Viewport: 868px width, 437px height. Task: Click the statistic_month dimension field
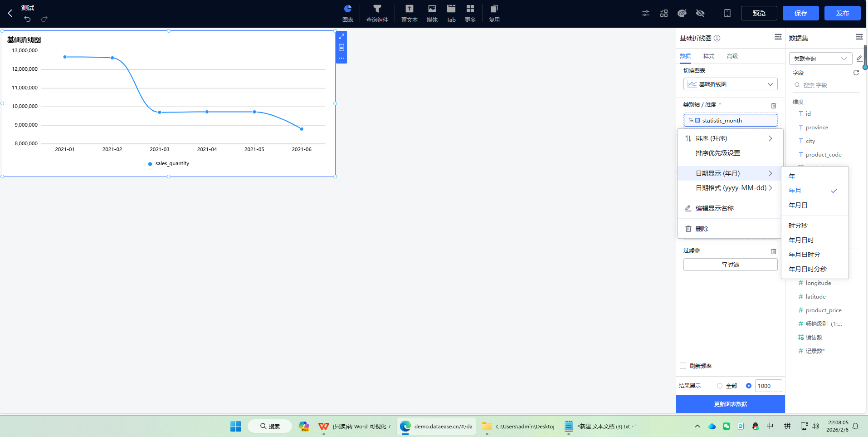click(731, 120)
